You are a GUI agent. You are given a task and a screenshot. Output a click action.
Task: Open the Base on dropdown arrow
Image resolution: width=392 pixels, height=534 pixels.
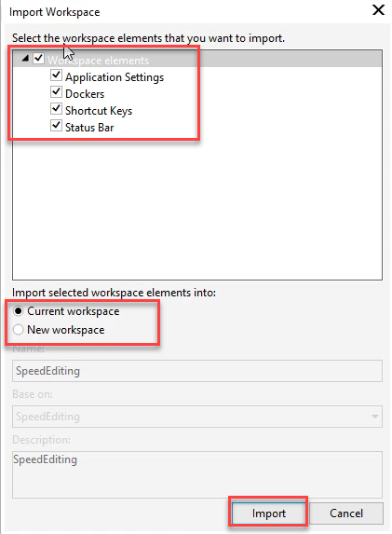[x=374, y=417]
